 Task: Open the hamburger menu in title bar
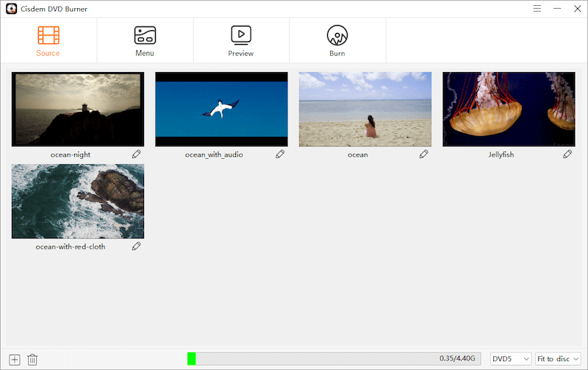click(x=537, y=9)
